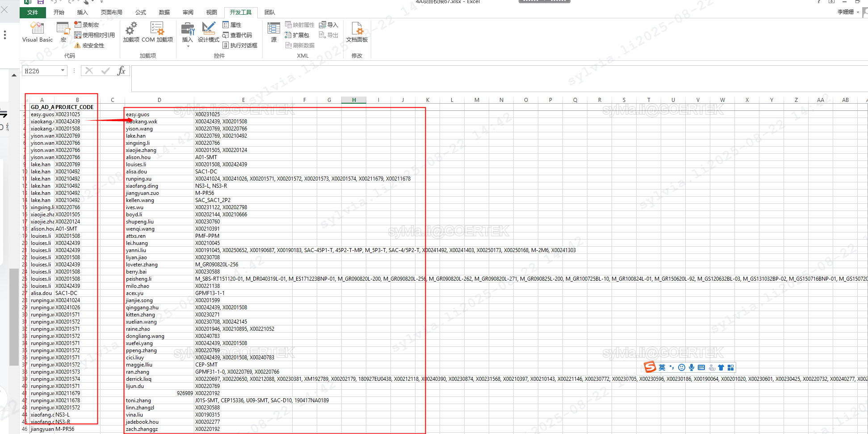Switch to the Formulas (公式) tab
Viewport: 868px width, 434px height.
click(141, 12)
